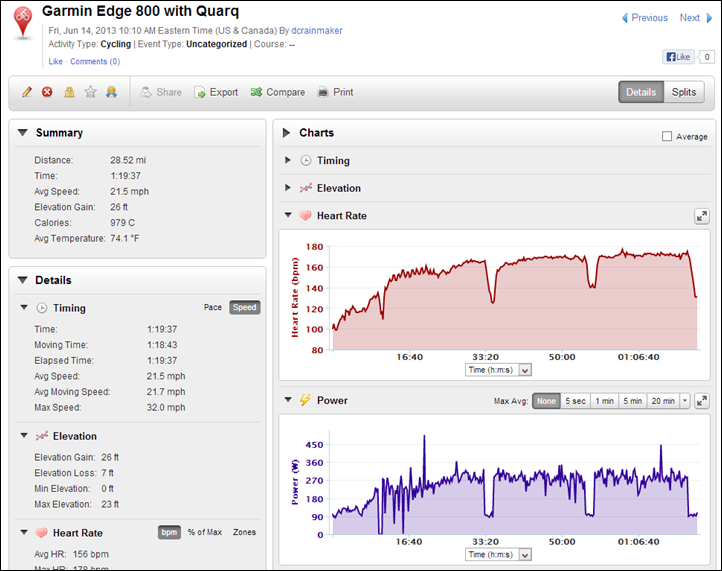Click the pencil edit icon
The height and width of the screenshot is (571, 722).
(x=27, y=92)
